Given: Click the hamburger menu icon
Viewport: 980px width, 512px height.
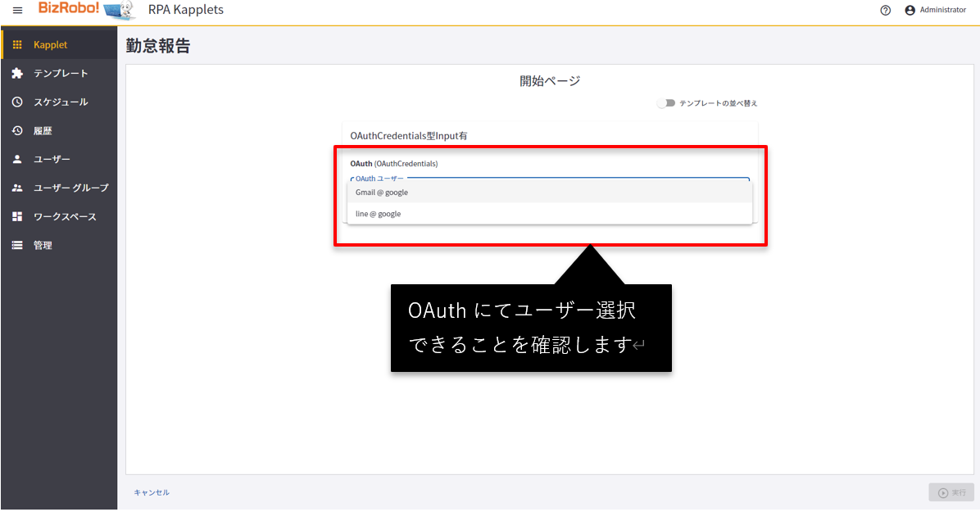Looking at the screenshot, I should 18,10.
